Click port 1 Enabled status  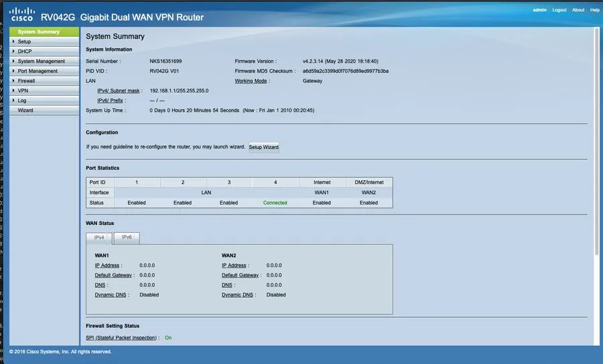tap(137, 203)
